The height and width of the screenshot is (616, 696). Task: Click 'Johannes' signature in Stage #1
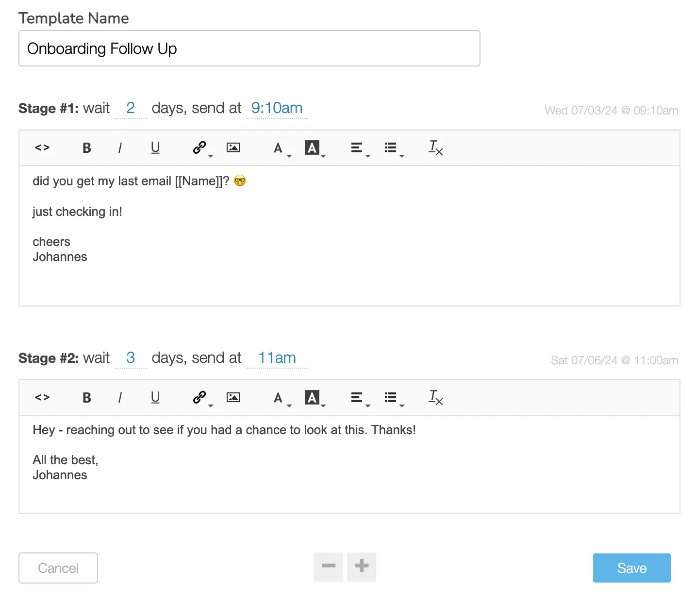click(60, 257)
